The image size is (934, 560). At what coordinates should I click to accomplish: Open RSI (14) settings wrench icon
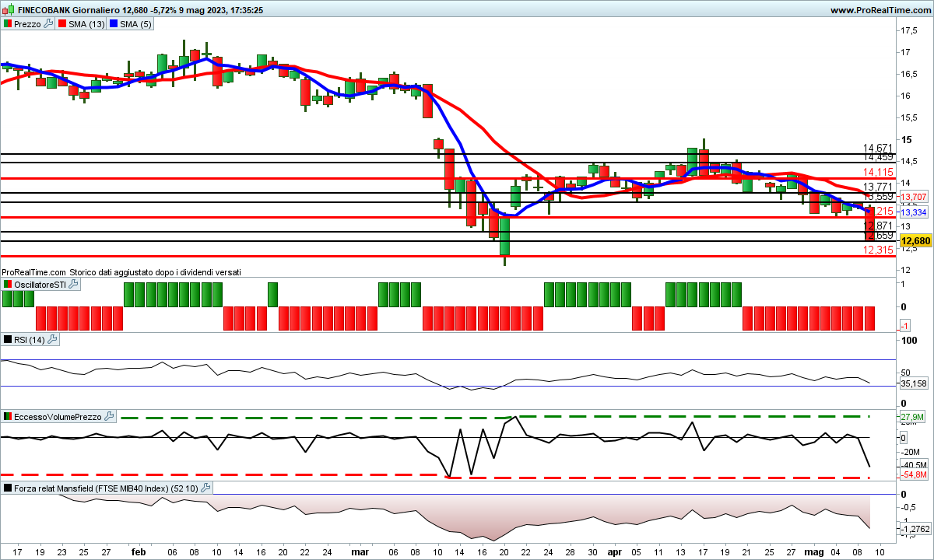click(53, 339)
